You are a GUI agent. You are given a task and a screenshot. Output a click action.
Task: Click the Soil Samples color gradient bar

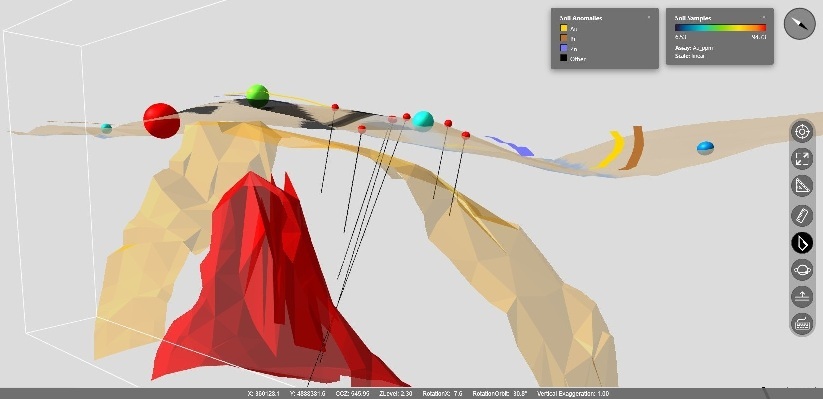tap(720, 28)
